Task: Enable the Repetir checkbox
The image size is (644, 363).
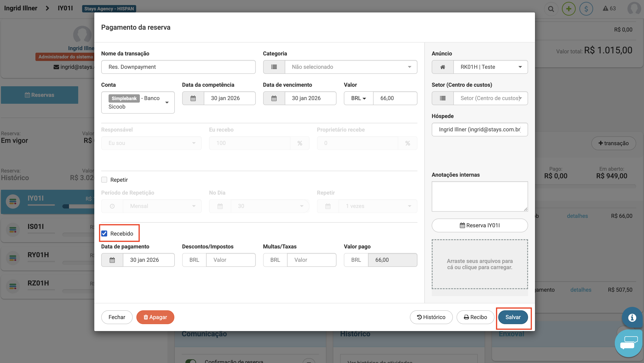Action: pyautogui.click(x=104, y=180)
